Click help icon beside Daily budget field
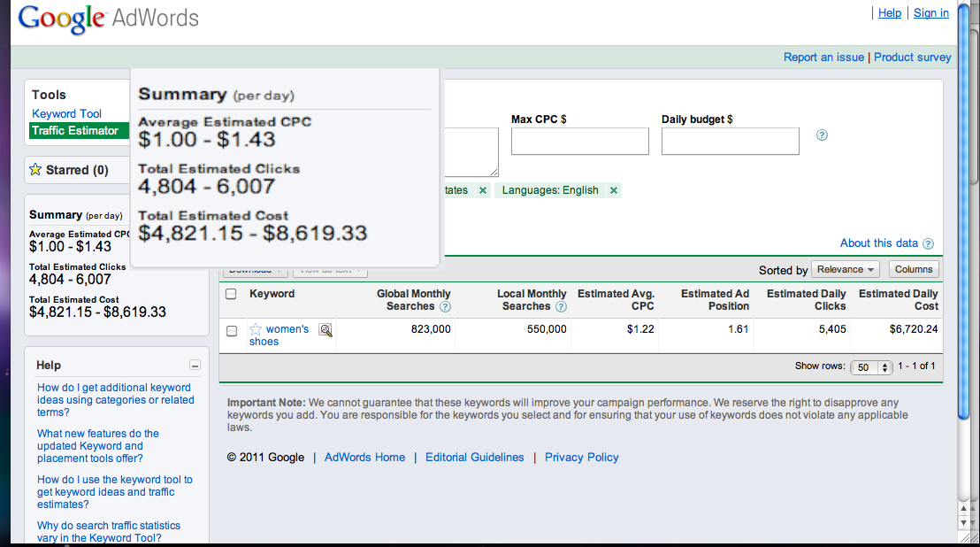The width and height of the screenshot is (980, 547). (x=822, y=135)
